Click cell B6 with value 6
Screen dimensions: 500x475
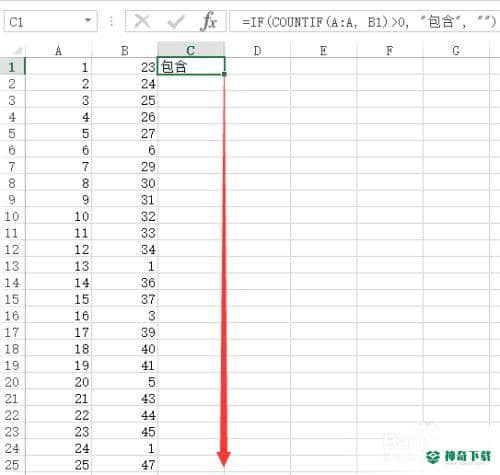[x=124, y=150]
